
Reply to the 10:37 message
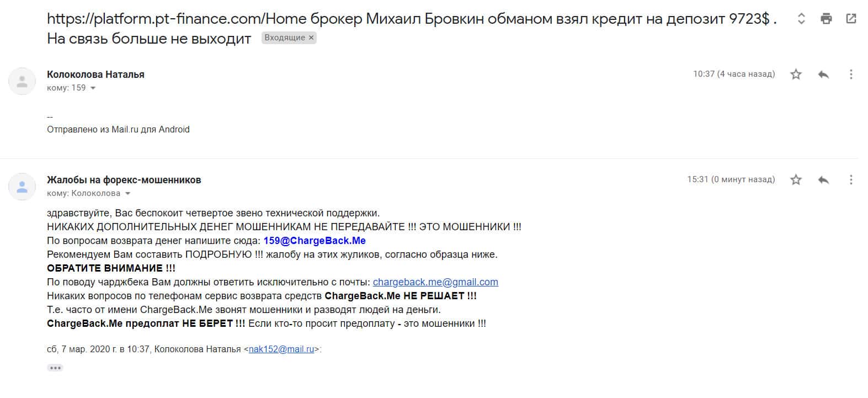coord(823,74)
